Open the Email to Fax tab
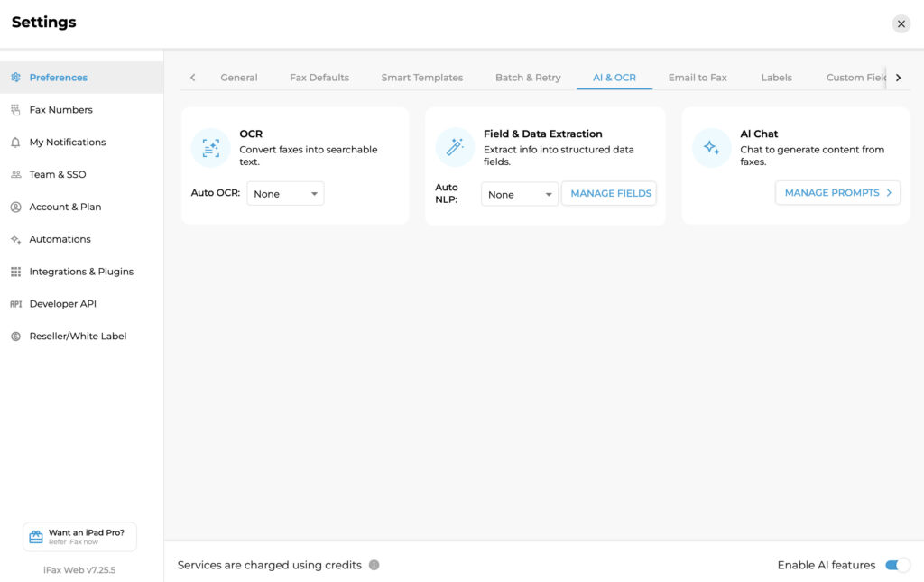 click(x=698, y=78)
